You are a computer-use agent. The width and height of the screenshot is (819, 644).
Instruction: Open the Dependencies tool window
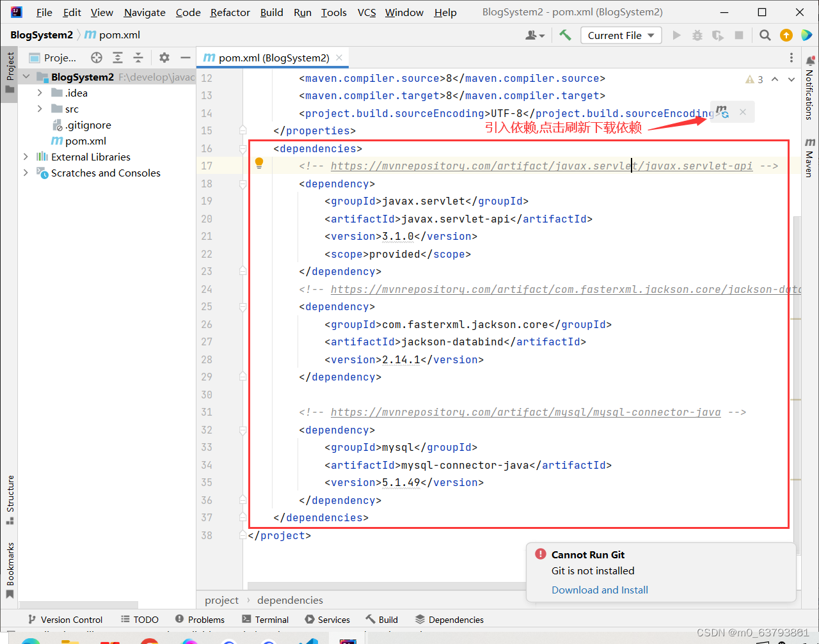449,620
